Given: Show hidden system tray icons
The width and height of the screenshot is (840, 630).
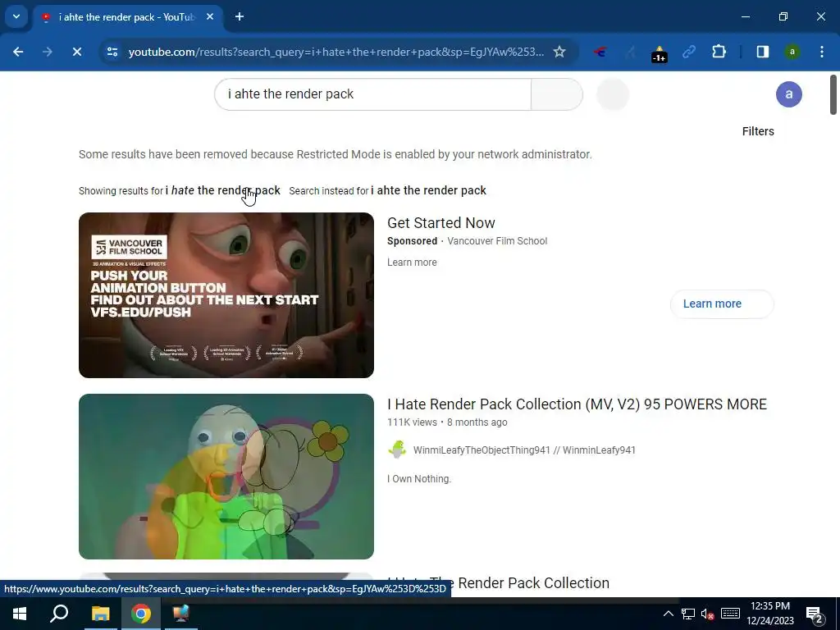Looking at the screenshot, I should [668, 614].
